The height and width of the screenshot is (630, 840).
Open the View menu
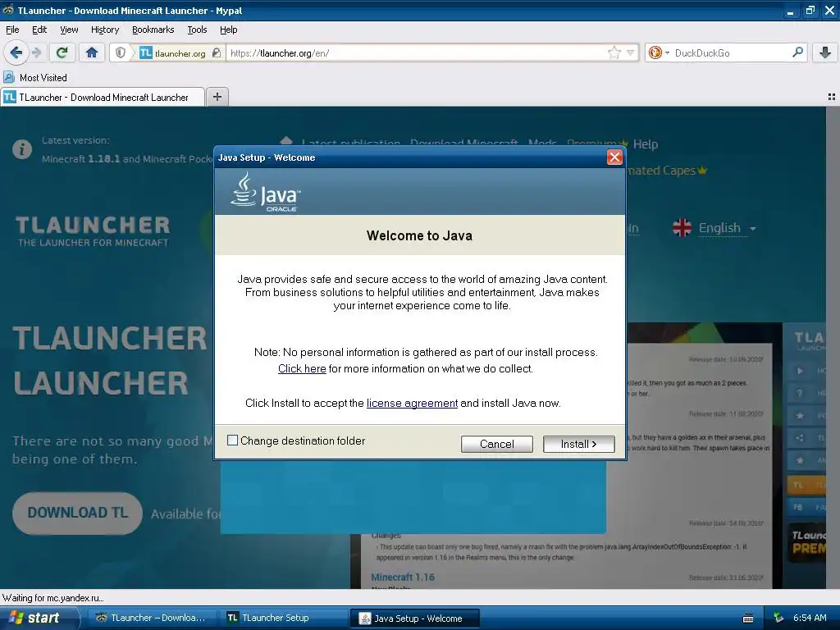pos(69,30)
